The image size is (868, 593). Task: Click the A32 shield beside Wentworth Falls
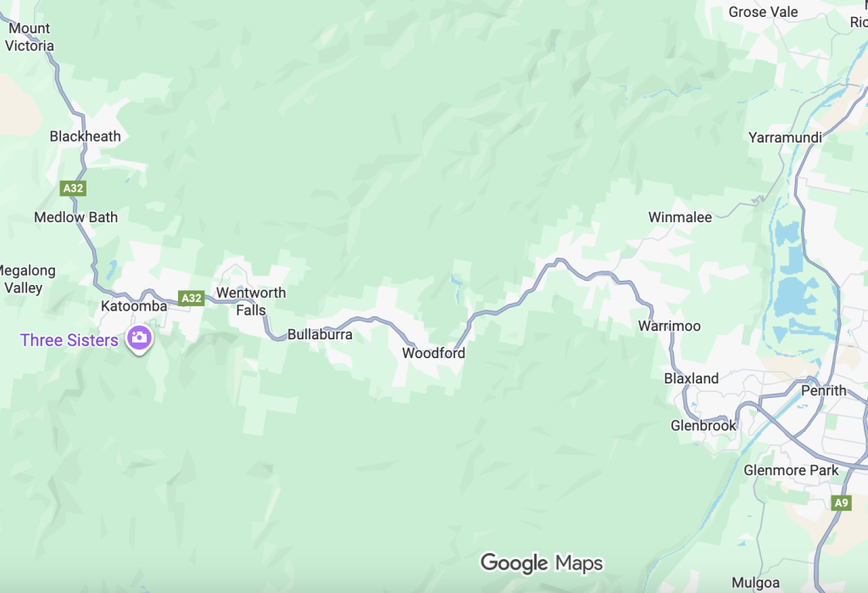[x=192, y=298]
